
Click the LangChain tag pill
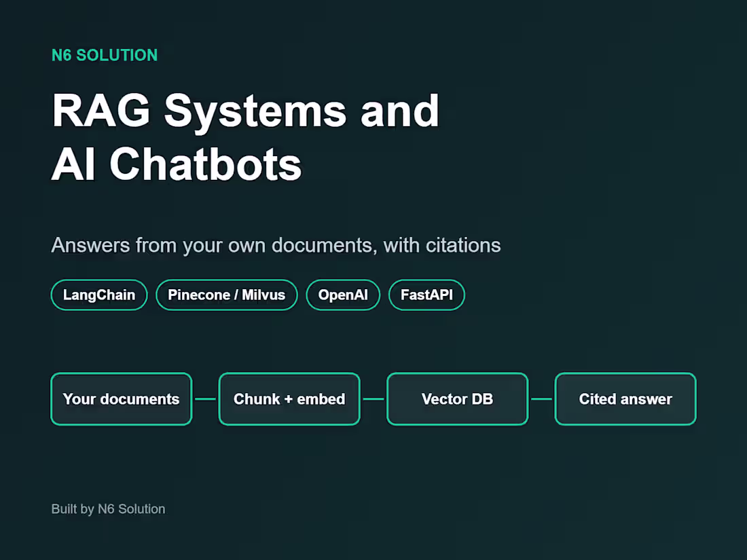(x=99, y=295)
